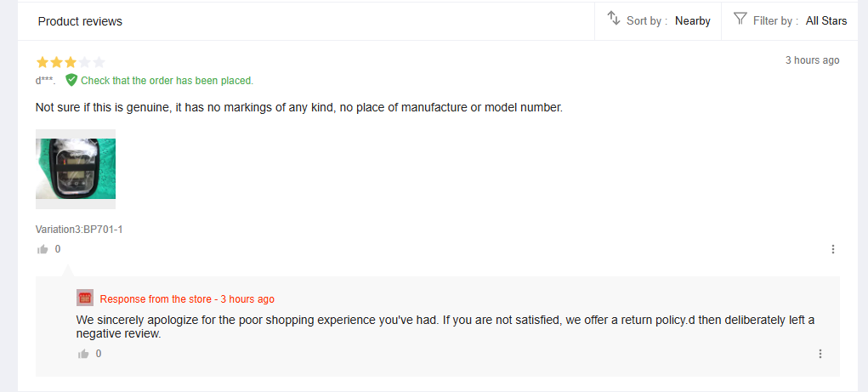
Task: Open store response three-dot menu
Action: coord(820,354)
